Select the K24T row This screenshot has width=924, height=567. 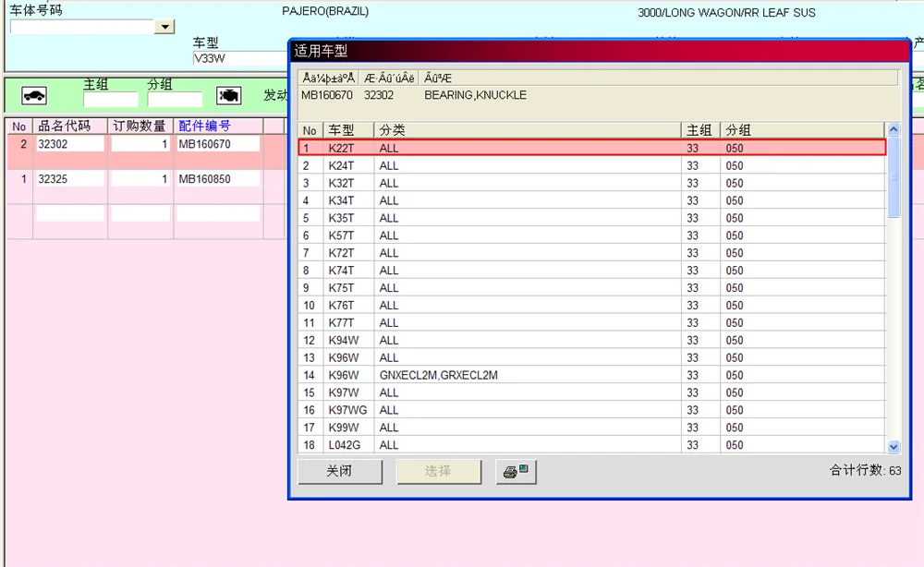tap(591, 165)
